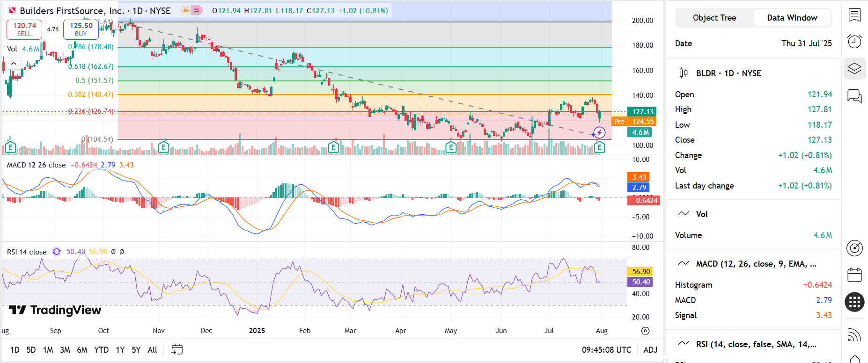Screen dimensions: 868x363
Task: Collapse the MACD section in Data Window
Action: point(684,263)
